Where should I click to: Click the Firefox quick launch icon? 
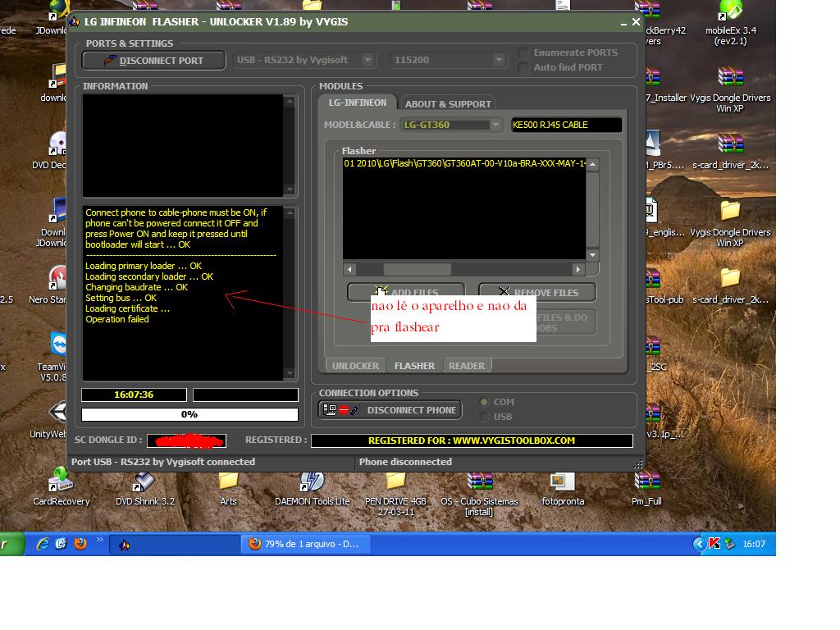point(80,543)
